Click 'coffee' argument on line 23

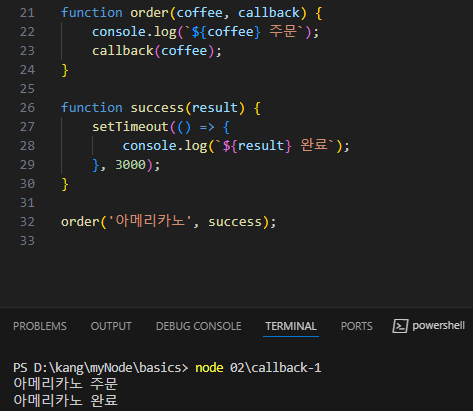184,51
